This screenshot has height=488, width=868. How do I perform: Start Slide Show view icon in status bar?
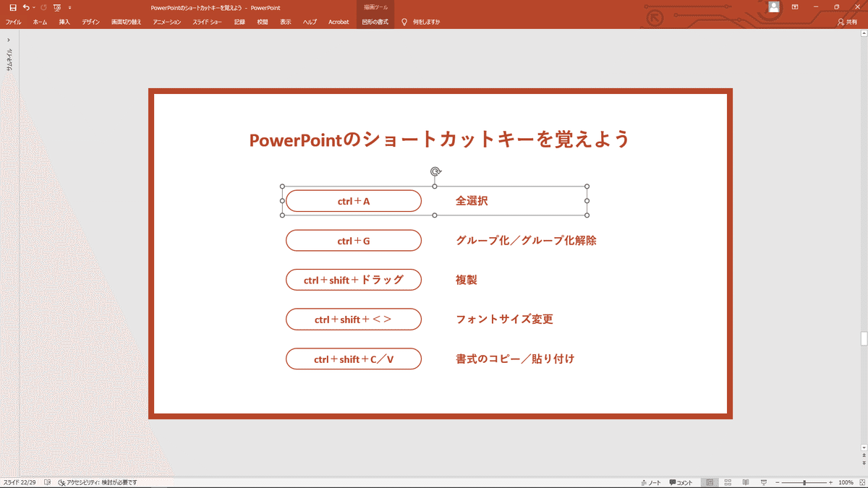[763, 482]
